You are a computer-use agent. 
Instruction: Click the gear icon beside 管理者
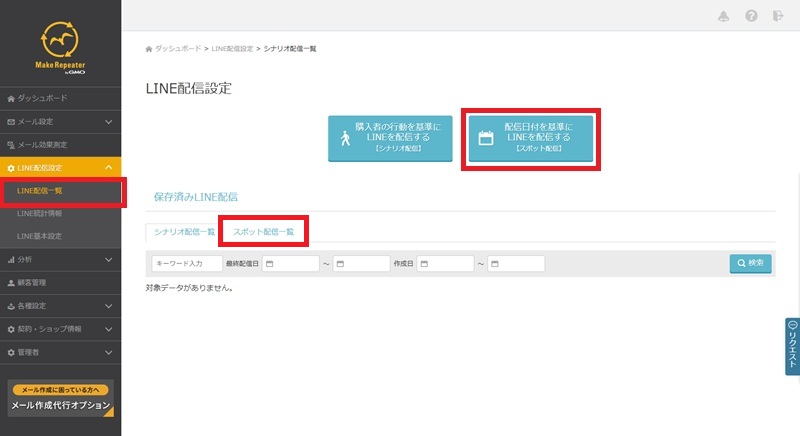(11, 352)
